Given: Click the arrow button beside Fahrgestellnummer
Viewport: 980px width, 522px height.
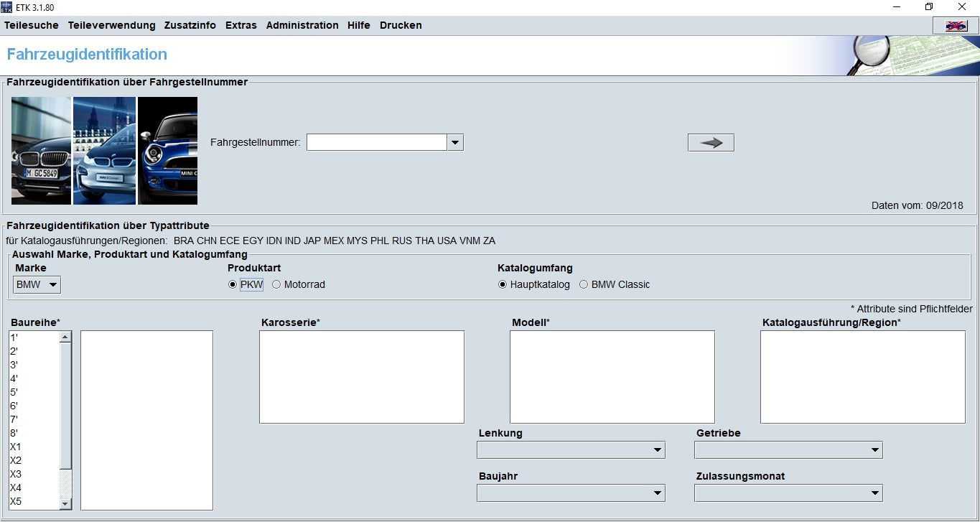Looking at the screenshot, I should pyautogui.click(x=711, y=143).
